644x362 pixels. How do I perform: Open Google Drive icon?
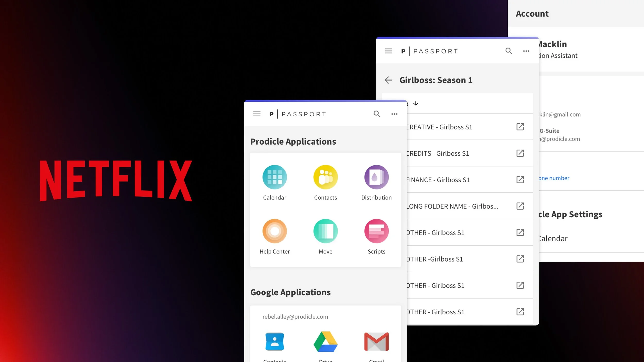click(326, 342)
